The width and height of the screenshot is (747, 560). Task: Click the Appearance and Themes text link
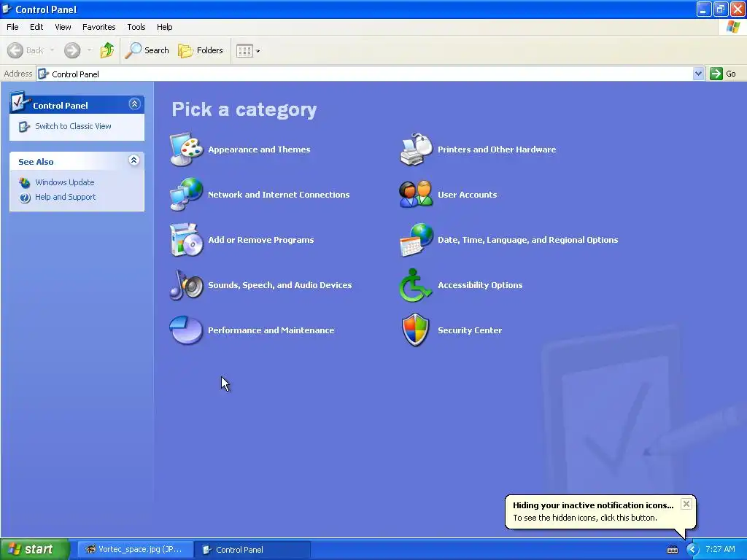point(259,149)
